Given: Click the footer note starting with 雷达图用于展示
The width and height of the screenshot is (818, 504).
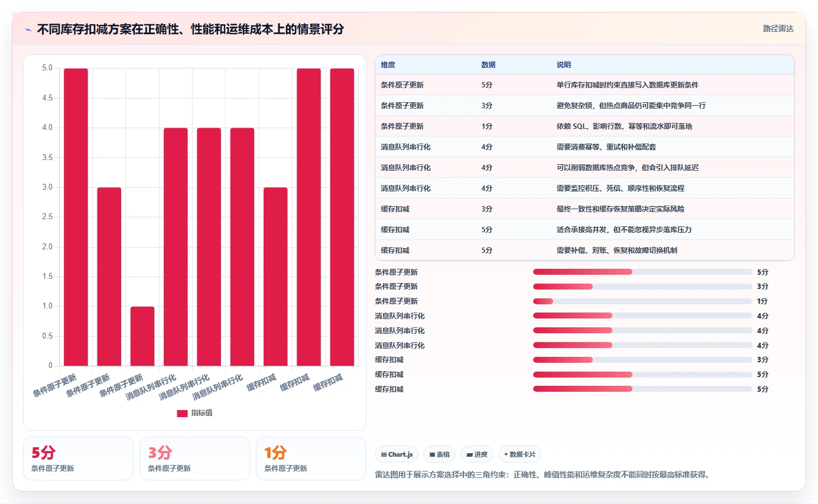Looking at the screenshot, I should click(x=542, y=474).
